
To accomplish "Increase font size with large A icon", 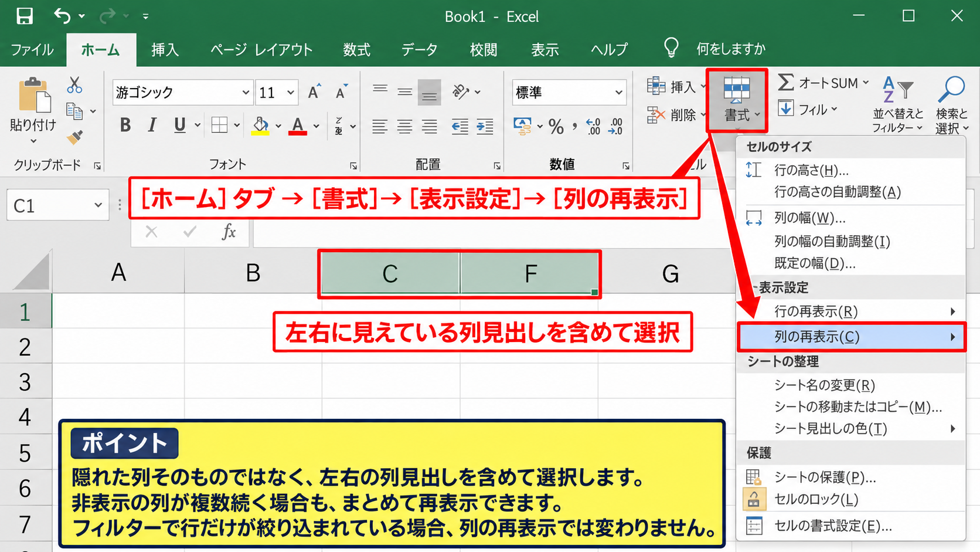I will [315, 92].
